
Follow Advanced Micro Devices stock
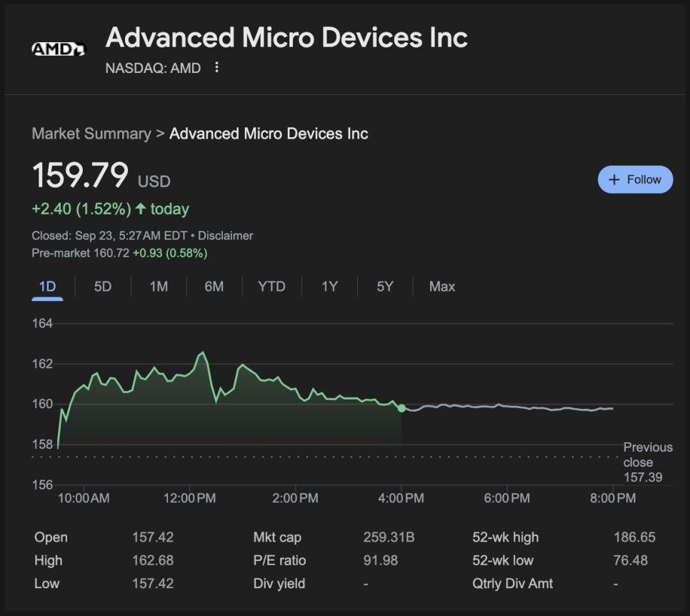(635, 179)
